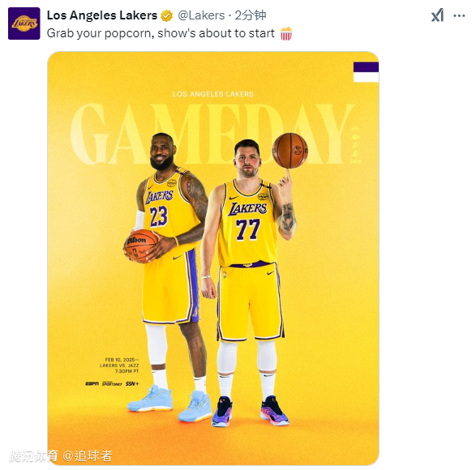
Task: Click the popcorn emoji in tweet
Action: coord(285,33)
